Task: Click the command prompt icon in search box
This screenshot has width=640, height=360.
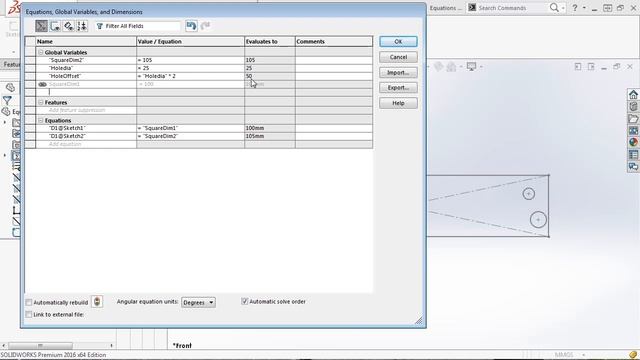Action: 472,7
